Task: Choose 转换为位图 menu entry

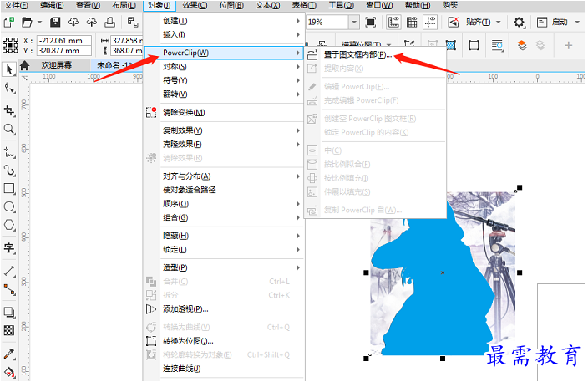Action: [224, 341]
